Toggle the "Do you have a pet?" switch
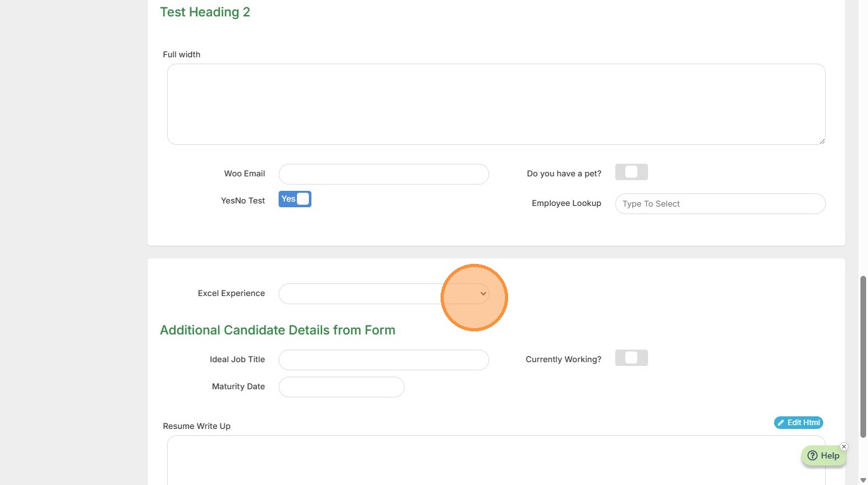 (631, 172)
